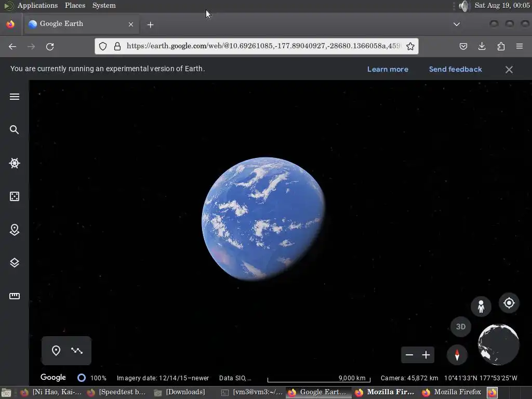Close the Google Earth tab
The height and width of the screenshot is (399, 532).
pos(131,24)
